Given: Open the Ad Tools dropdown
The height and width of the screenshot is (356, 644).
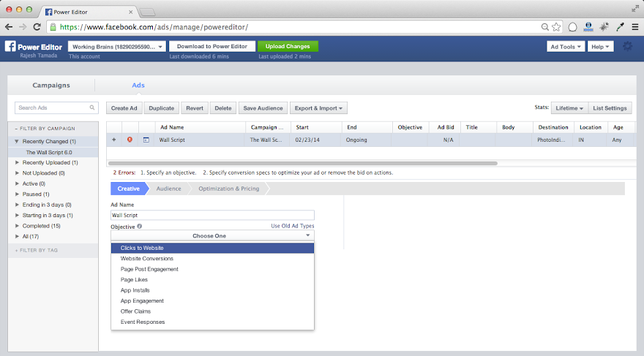Looking at the screenshot, I should click(x=566, y=47).
